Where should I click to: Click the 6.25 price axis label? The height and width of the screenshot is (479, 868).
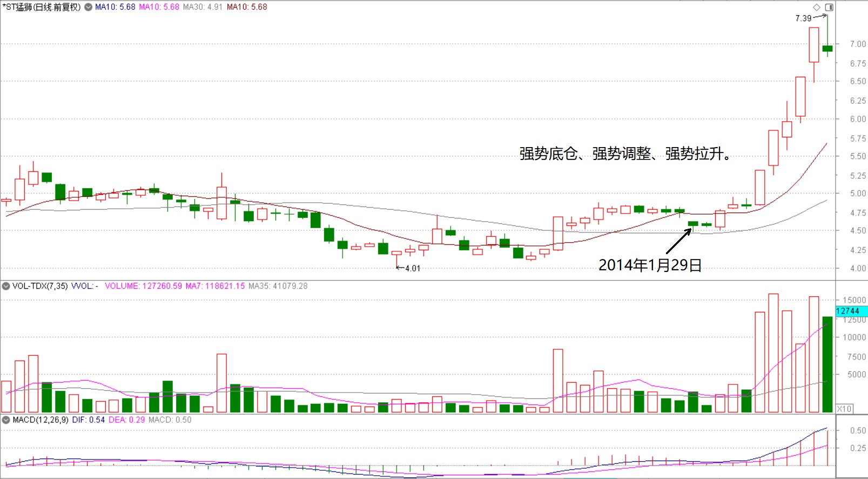tap(858, 101)
